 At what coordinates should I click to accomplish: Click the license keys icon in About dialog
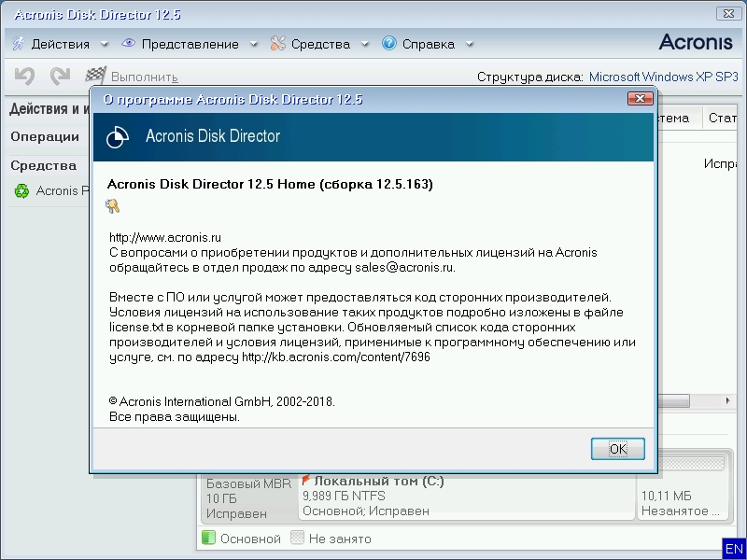pyautogui.click(x=112, y=206)
